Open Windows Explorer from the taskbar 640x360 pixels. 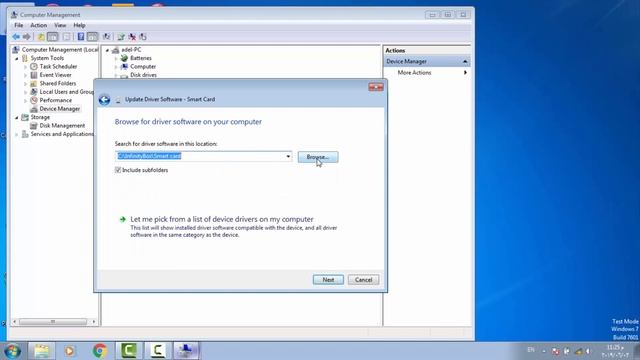point(41,351)
